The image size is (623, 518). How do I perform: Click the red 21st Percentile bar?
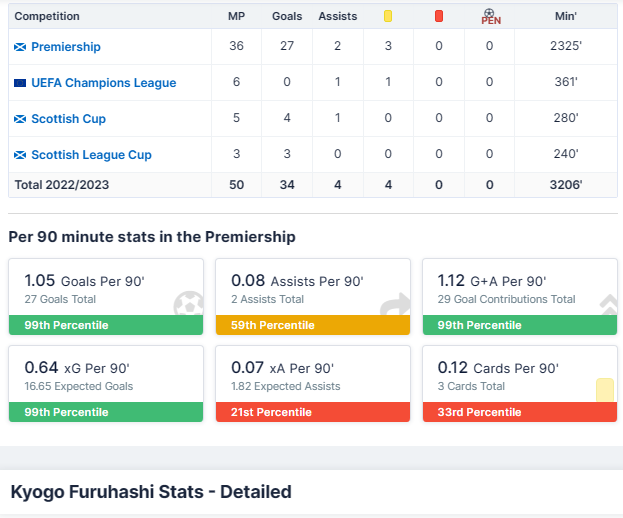pos(312,412)
